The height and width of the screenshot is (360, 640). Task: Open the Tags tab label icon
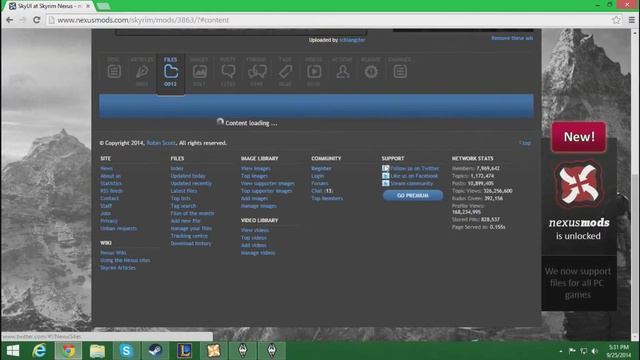285,72
